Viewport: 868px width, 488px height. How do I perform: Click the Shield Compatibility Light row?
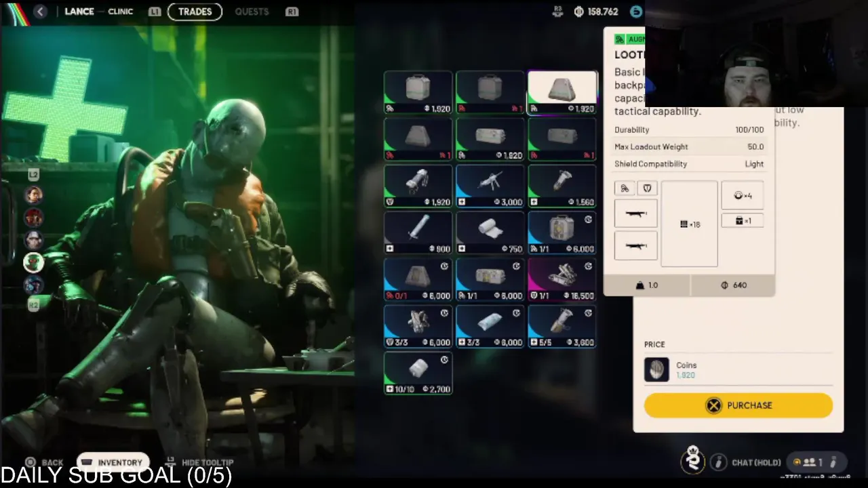coord(689,164)
